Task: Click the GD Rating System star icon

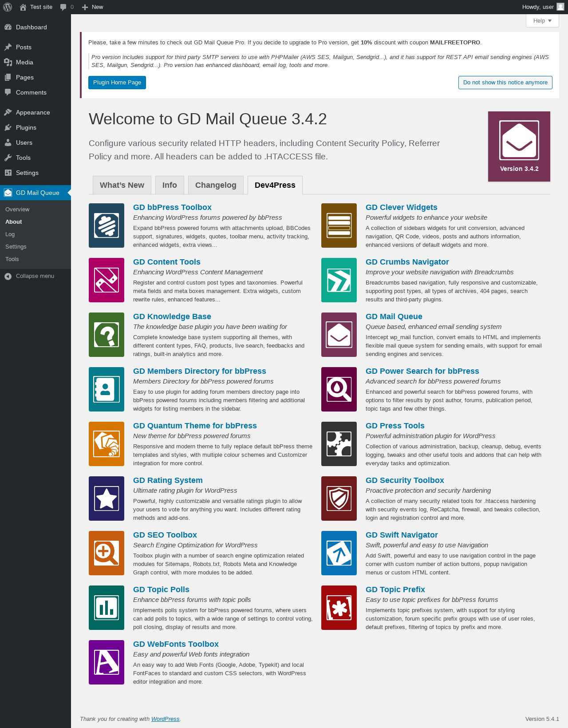Action: pos(106,499)
